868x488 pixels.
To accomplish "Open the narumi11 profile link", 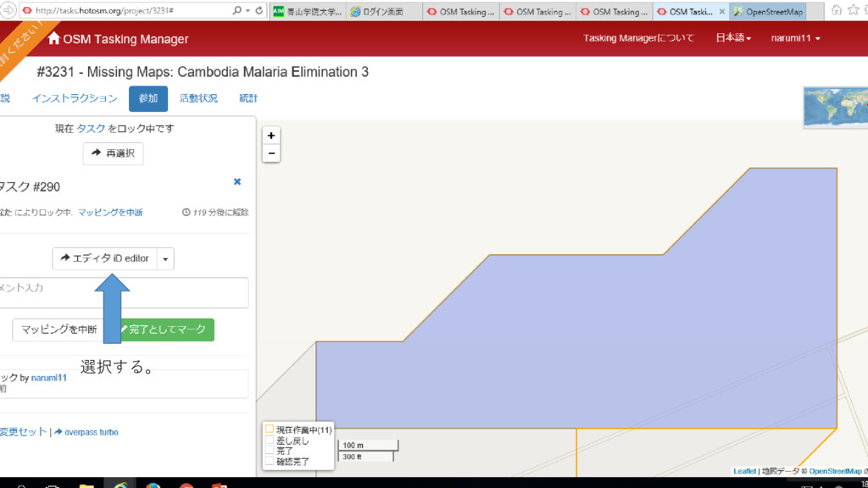I will [48, 378].
